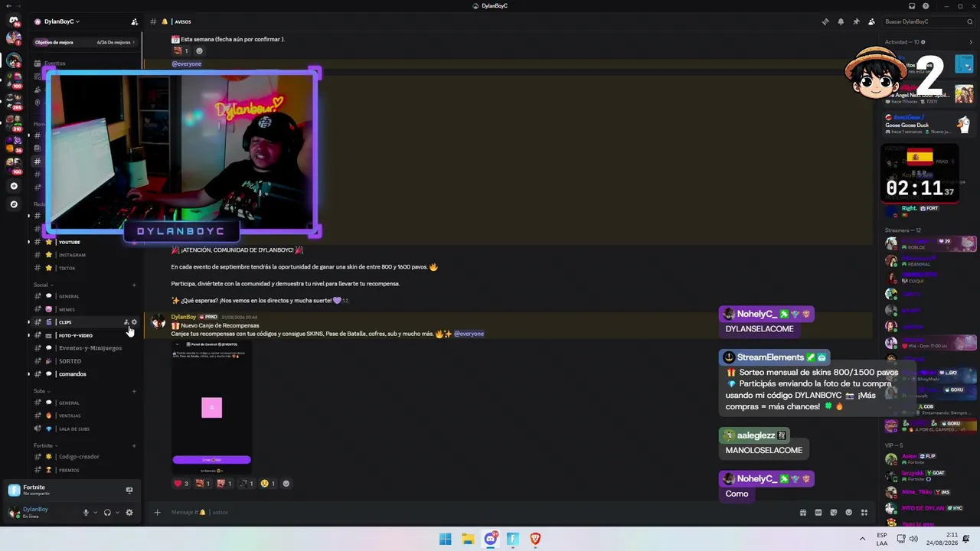Add a channel to Social category
The width and height of the screenshot is (980, 551).
pos(134,285)
